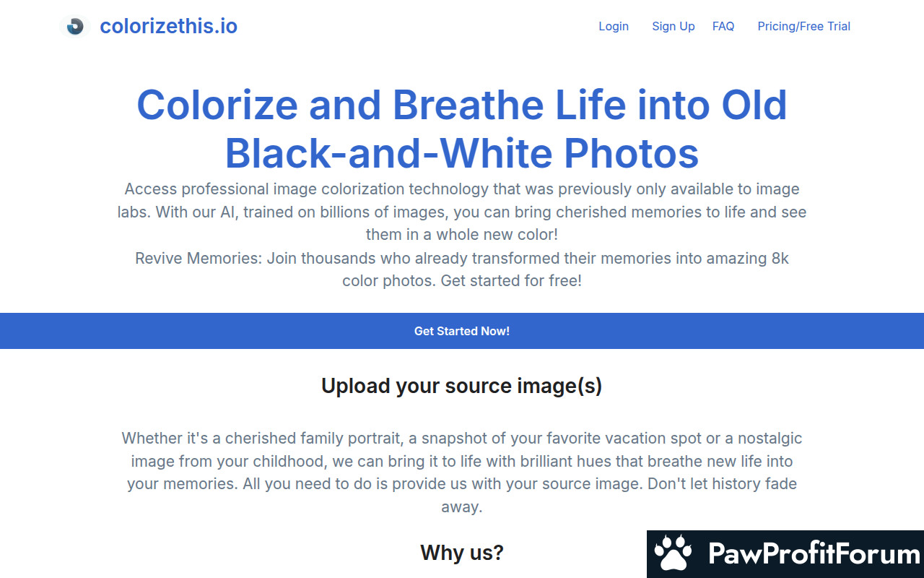Click the 'them in a whole new color!' line
Image resolution: width=924 pixels, height=578 pixels.
pyautogui.click(x=462, y=235)
